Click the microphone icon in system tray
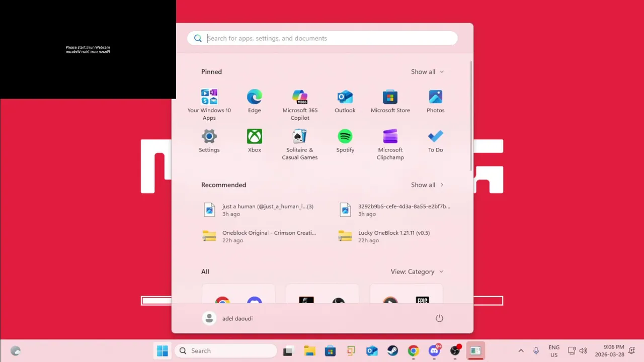 [x=536, y=351]
